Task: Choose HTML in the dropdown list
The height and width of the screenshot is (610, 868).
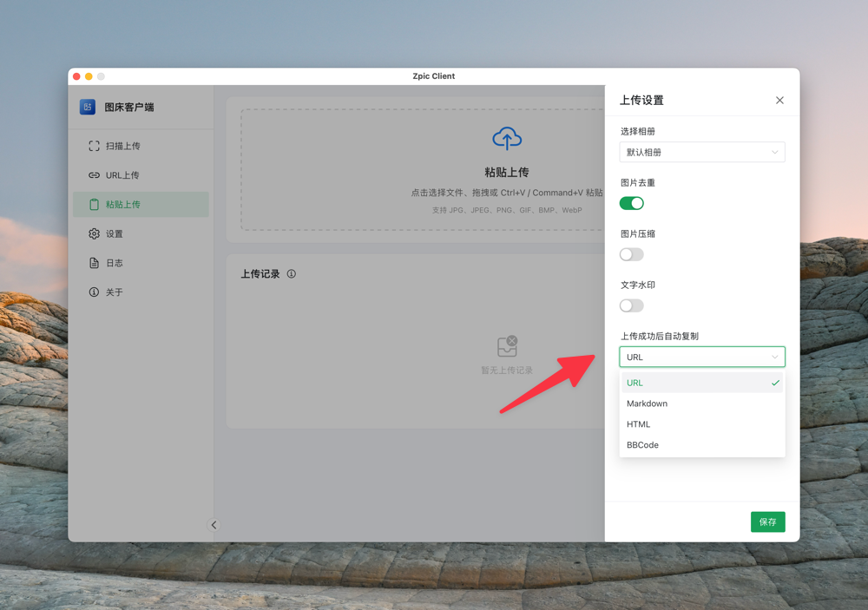Action: 639,424
